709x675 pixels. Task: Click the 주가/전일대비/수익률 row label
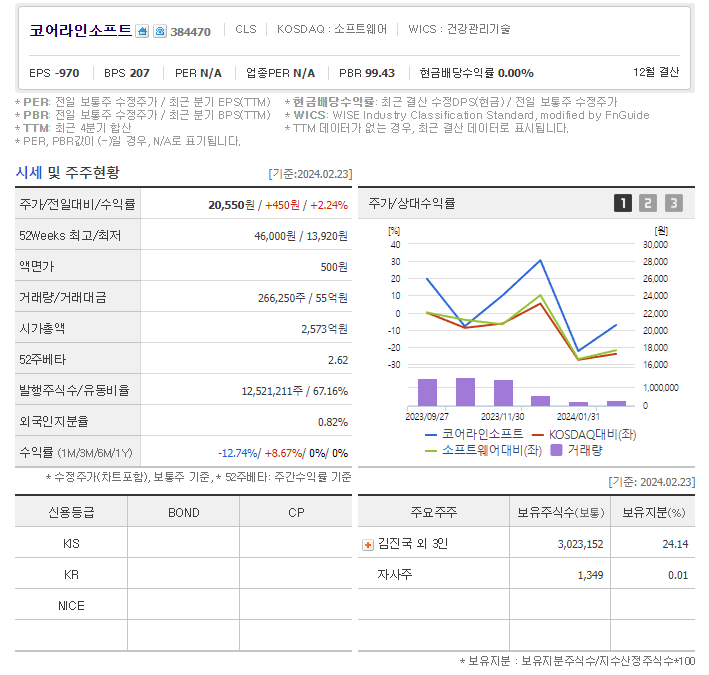pyautogui.click(x=77, y=204)
